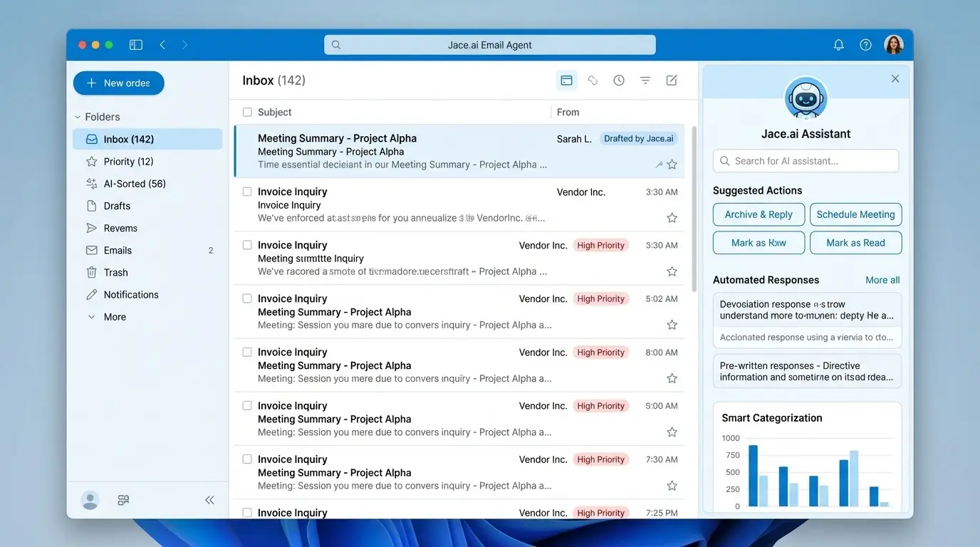Click High Priority badge on 8:00 AM email
980x547 pixels.
(601, 353)
